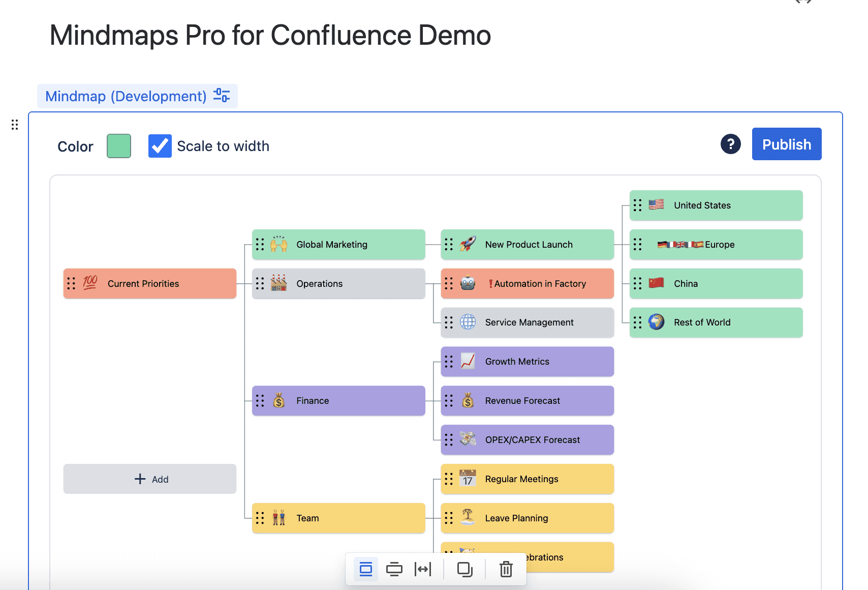Select the align-bottom layout icon in floating toolbar
The width and height of the screenshot is (868, 590).
[366, 569]
